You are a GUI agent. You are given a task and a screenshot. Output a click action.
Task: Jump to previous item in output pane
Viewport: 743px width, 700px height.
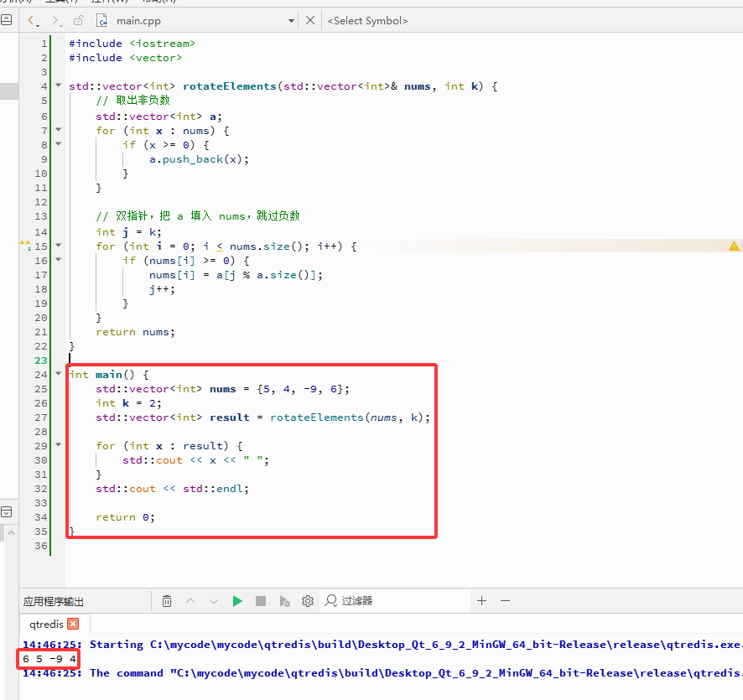pyautogui.click(x=190, y=601)
